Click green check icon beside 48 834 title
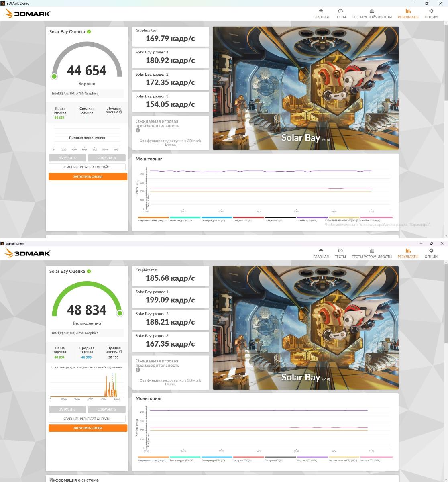Image resolution: width=448 pixels, height=482 pixels. coord(89,271)
